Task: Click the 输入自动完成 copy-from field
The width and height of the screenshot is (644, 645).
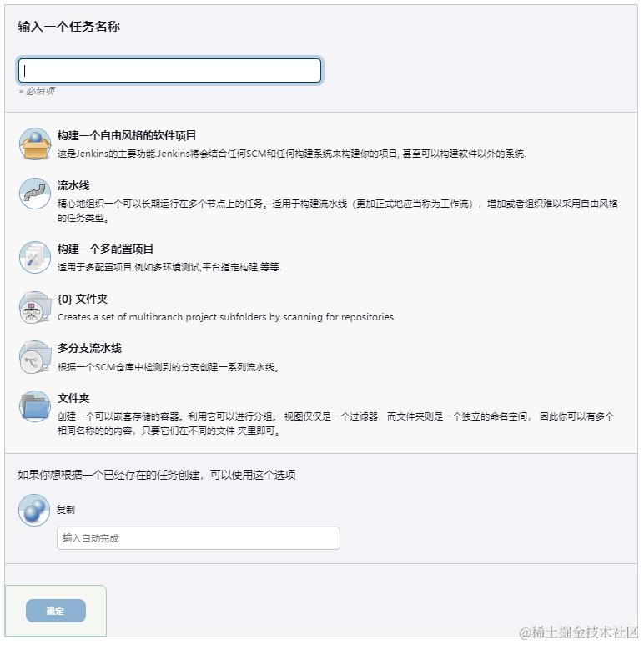Action: [199, 538]
